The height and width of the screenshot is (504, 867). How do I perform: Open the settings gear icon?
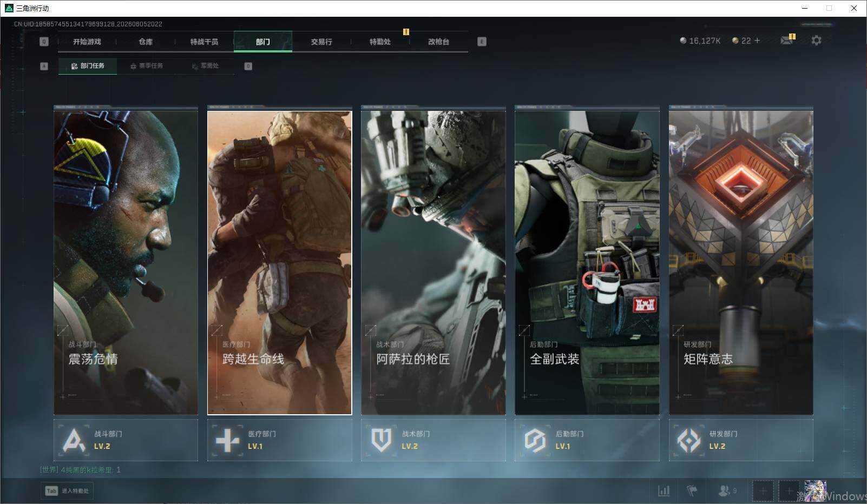coord(816,40)
